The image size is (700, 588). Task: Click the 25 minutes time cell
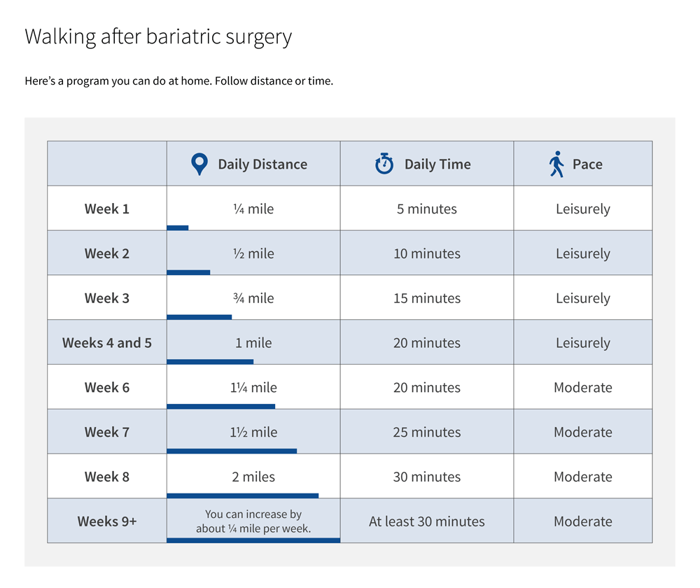tap(427, 433)
